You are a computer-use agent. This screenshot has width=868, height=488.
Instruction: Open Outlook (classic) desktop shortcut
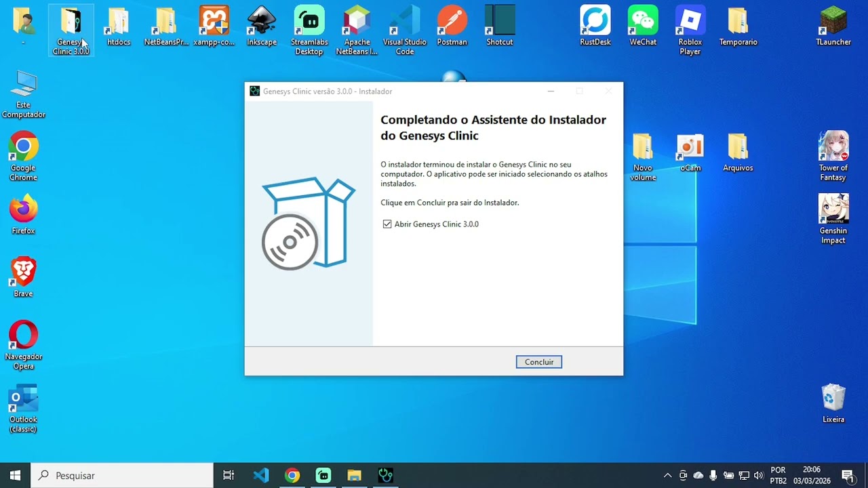pyautogui.click(x=24, y=409)
